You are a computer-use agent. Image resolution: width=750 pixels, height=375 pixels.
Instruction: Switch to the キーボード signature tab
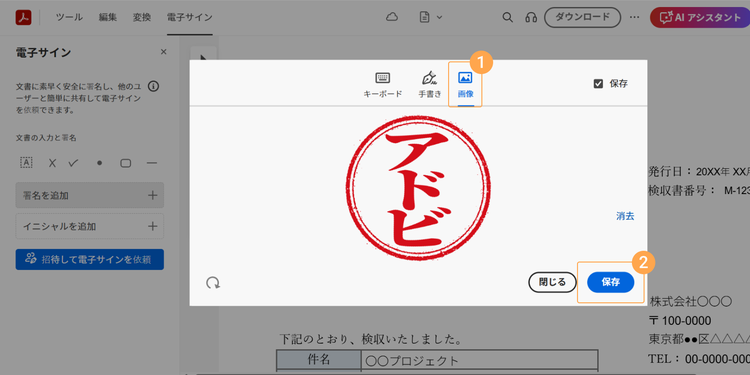point(383,85)
